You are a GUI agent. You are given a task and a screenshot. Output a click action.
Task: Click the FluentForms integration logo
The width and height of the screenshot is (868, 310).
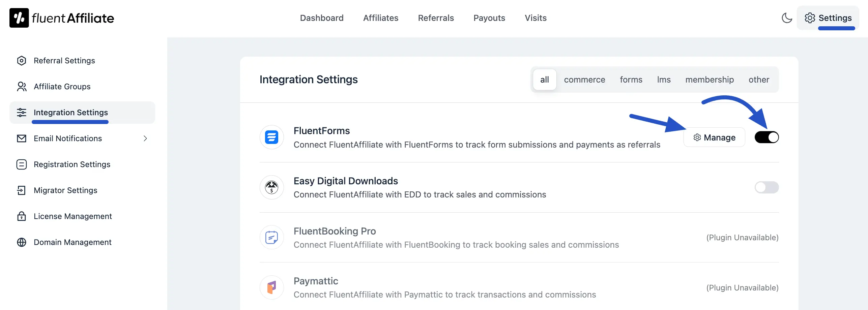(x=271, y=137)
